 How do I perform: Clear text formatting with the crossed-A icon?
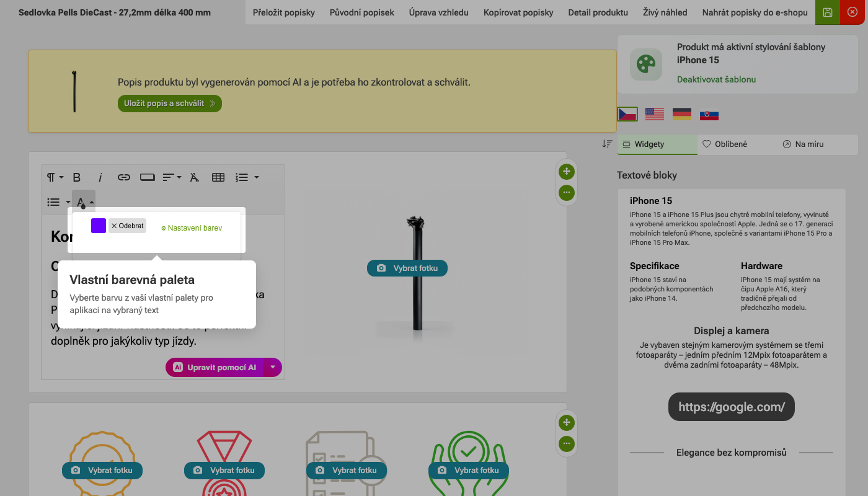coord(195,177)
